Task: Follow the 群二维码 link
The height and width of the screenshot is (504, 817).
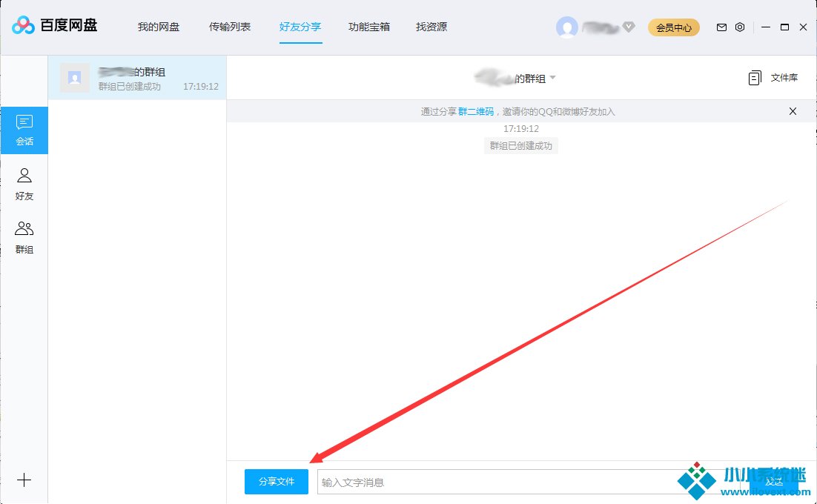Action: [476, 112]
